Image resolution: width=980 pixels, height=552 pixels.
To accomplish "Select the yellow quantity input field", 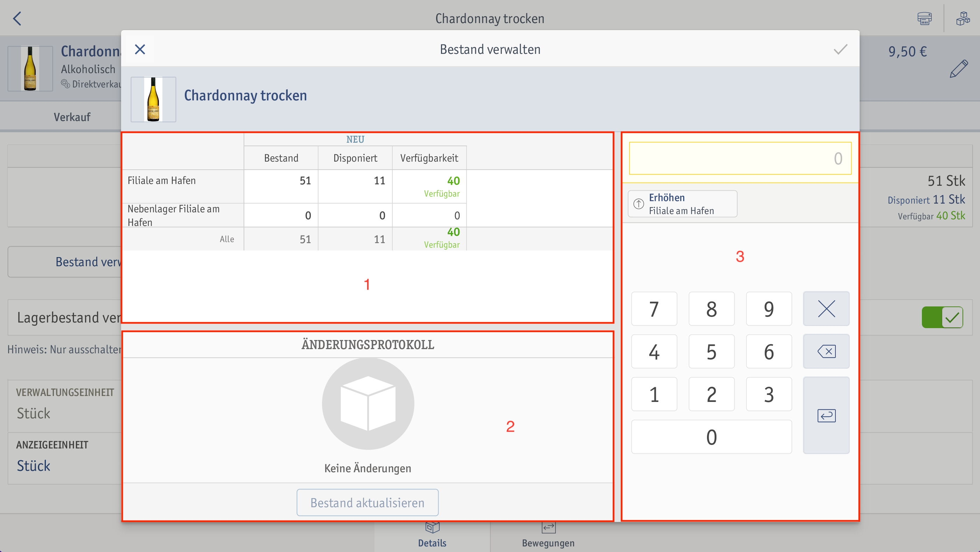I will coord(740,158).
